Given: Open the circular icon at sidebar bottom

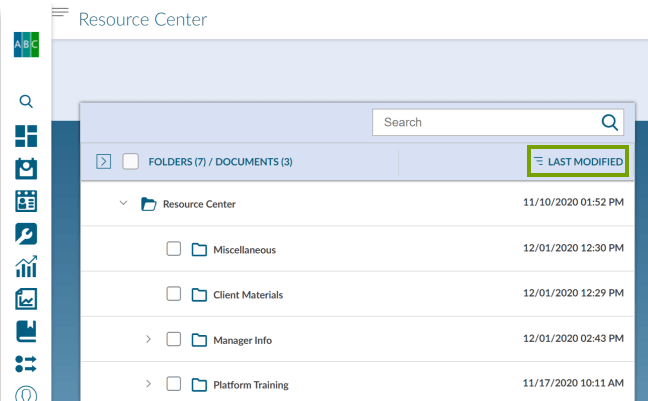Looking at the screenshot, I should [26, 394].
